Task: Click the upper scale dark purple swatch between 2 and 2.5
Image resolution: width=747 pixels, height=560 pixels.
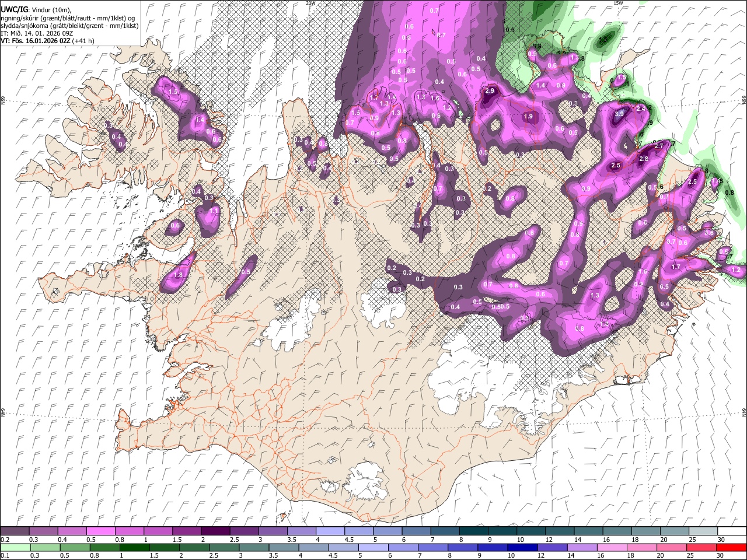Action: pos(215,531)
